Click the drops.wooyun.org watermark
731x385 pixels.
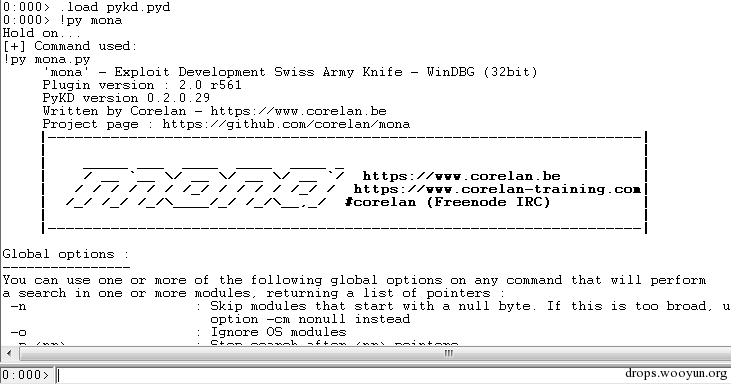676,373
